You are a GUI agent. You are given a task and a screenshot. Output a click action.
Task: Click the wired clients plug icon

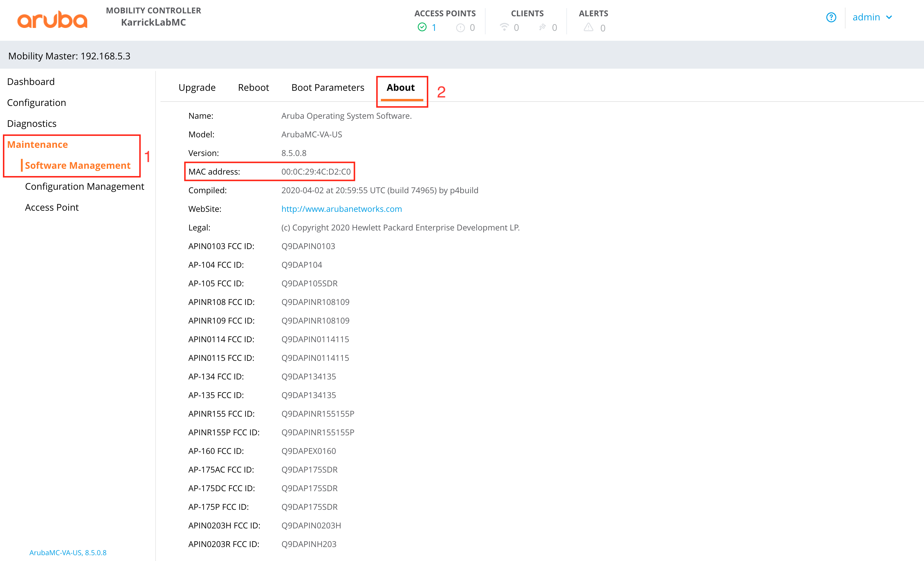pos(542,27)
